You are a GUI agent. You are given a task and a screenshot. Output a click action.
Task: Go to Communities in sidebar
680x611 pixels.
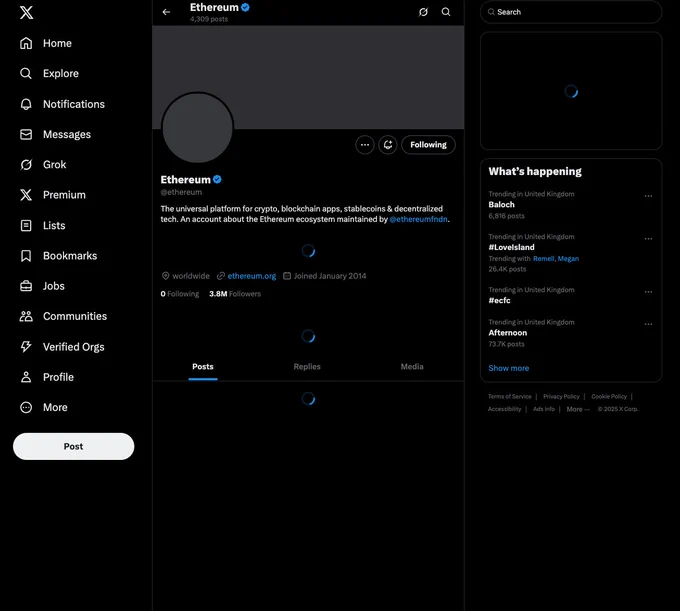(63, 317)
